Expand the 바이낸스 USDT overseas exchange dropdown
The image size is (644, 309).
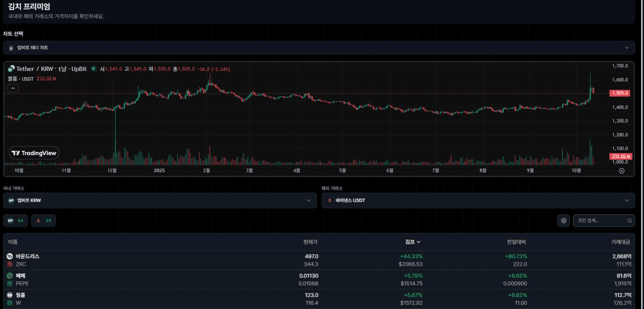click(x=478, y=200)
